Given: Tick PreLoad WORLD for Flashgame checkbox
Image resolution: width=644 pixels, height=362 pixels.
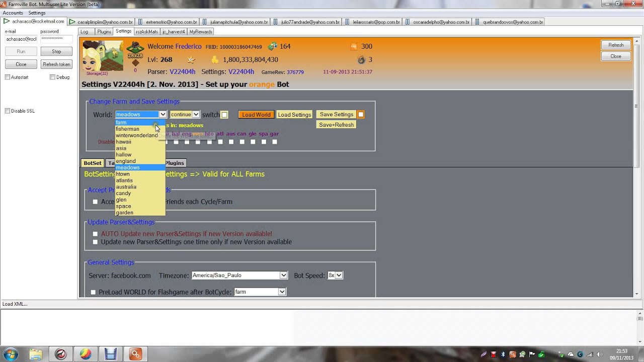Looking at the screenshot, I should (x=93, y=292).
